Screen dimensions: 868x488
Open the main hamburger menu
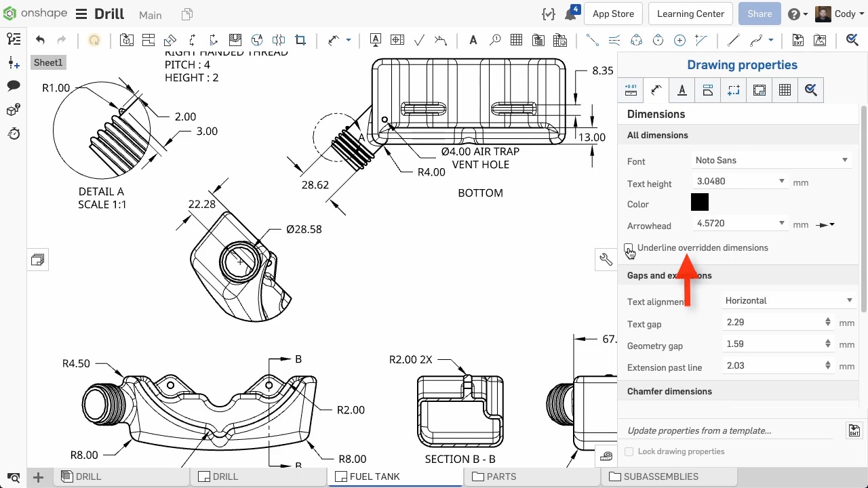[x=81, y=14]
